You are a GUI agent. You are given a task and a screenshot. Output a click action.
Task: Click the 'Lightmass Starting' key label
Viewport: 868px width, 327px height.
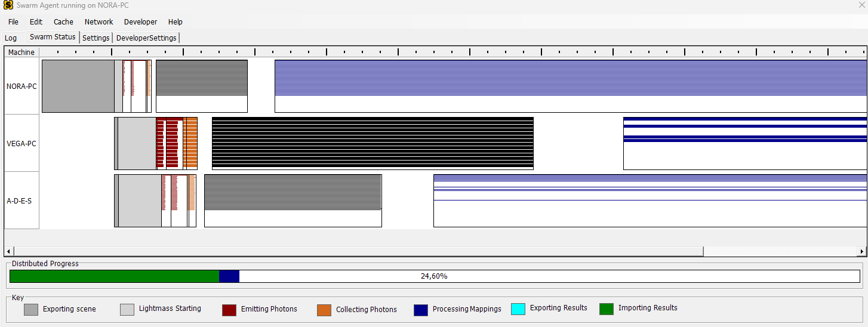click(170, 309)
